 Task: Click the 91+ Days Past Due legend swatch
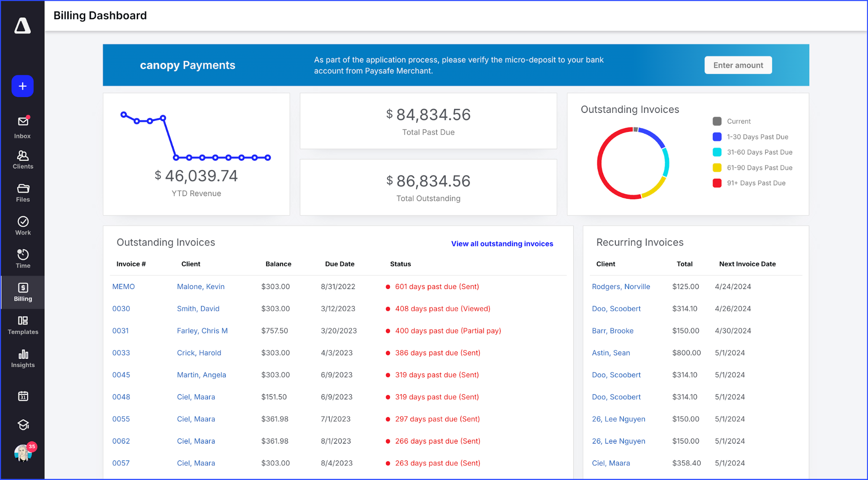717,183
